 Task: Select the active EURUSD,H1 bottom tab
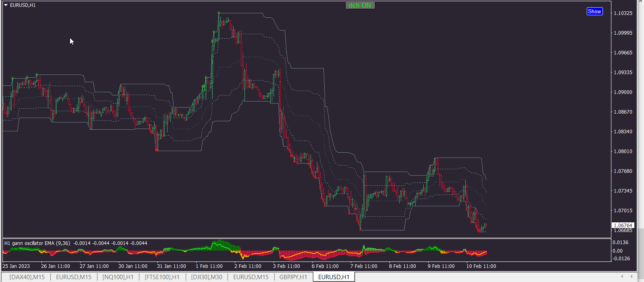pos(334,277)
